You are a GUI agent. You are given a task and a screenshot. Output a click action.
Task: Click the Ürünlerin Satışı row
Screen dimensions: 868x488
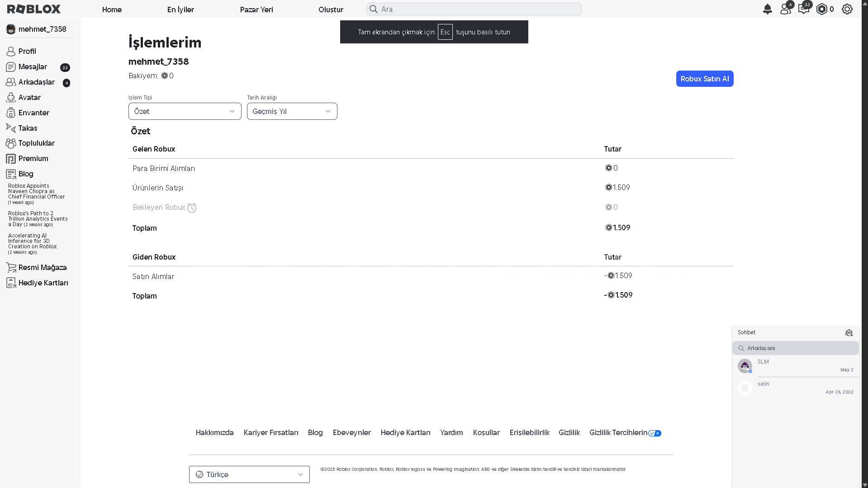click(431, 188)
